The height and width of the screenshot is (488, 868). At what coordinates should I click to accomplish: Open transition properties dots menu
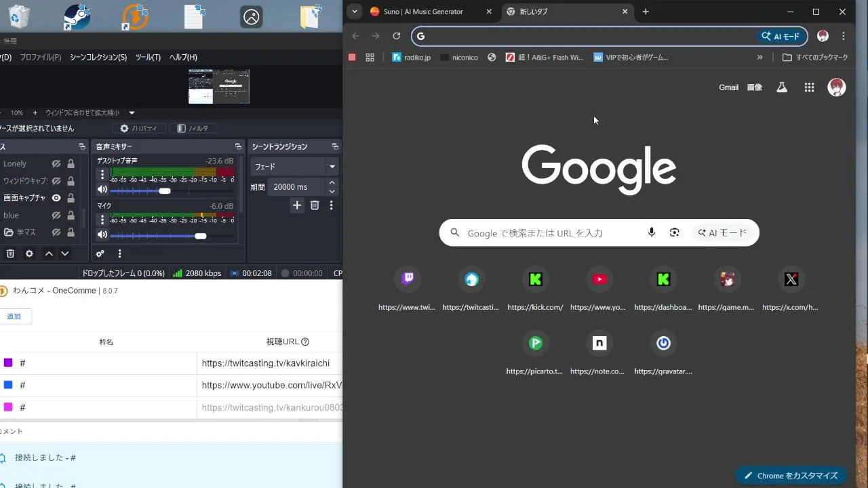point(331,205)
